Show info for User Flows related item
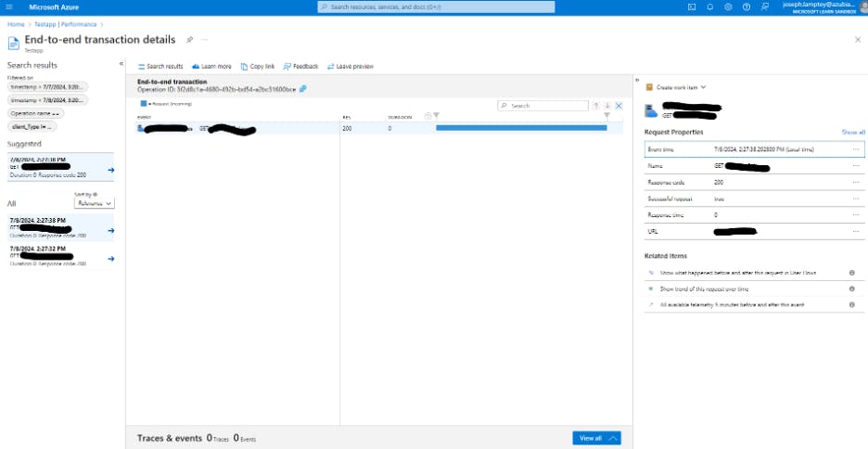Screen dimensions: 868x449 (x=852, y=273)
